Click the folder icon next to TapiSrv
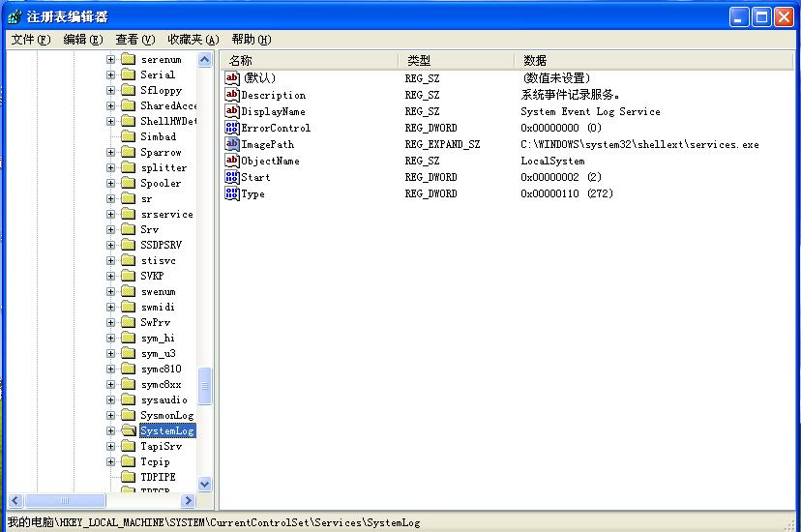Viewport: 801px width, 532px height. [x=129, y=446]
